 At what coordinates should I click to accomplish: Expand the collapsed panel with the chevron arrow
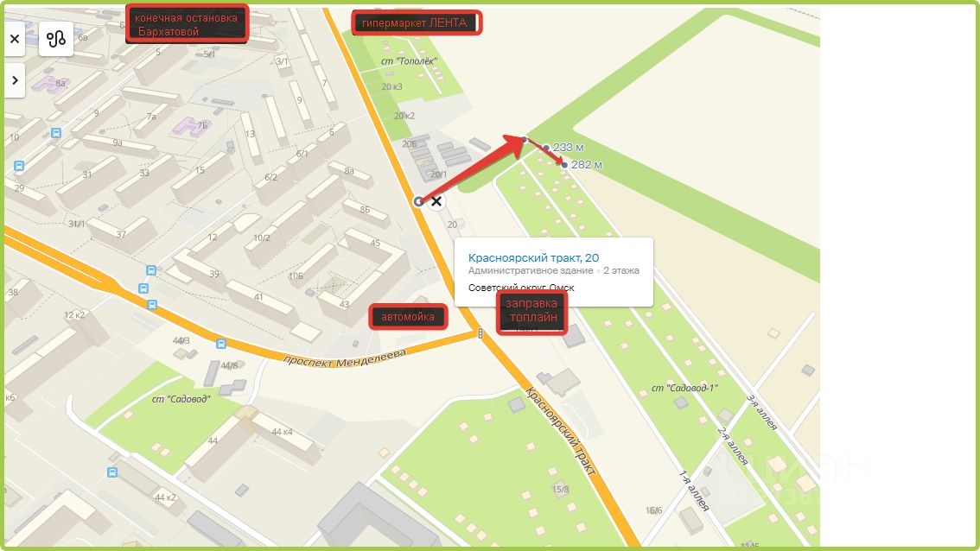tap(15, 80)
